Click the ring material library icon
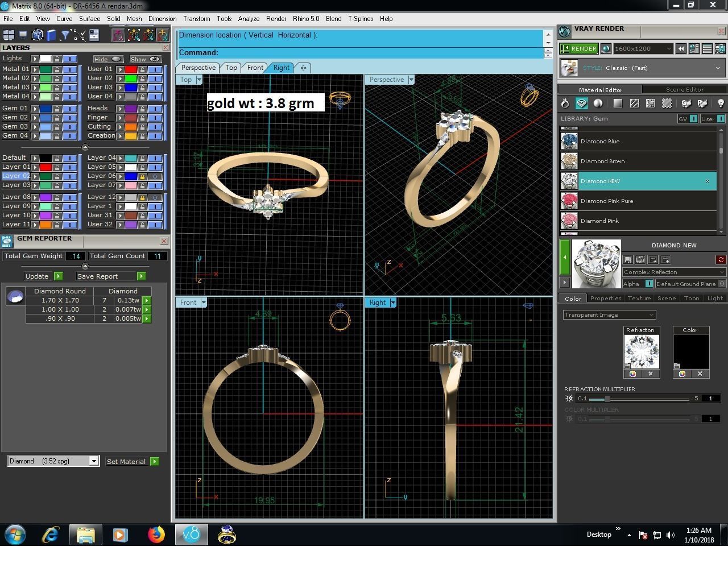This screenshot has height=584, width=728. (565, 103)
